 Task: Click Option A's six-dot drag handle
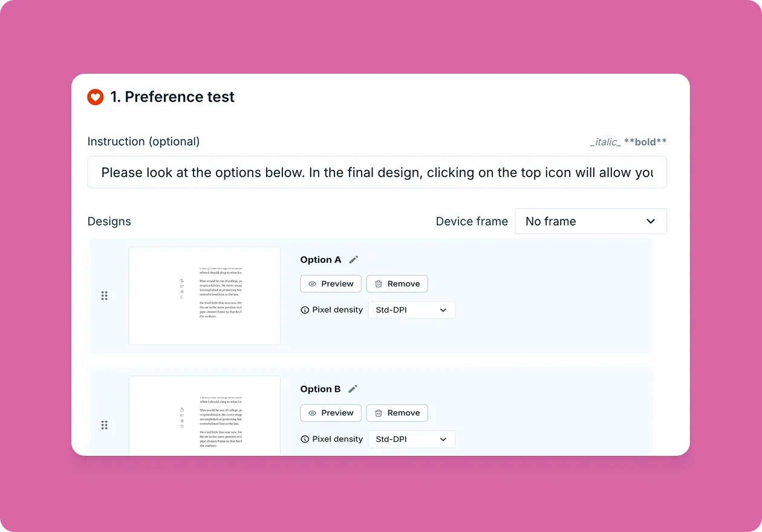click(105, 296)
